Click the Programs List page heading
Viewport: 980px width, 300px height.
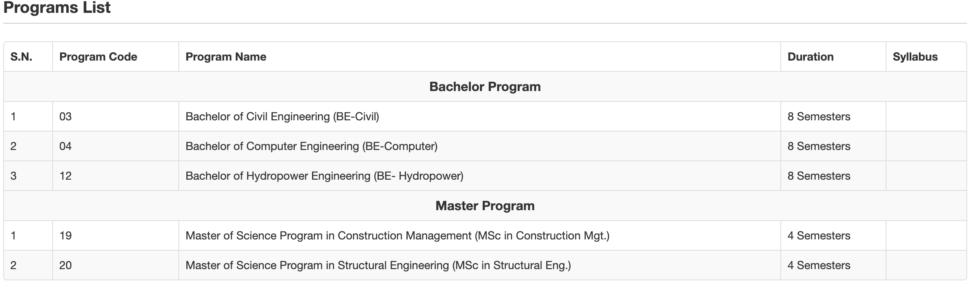(x=57, y=8)
